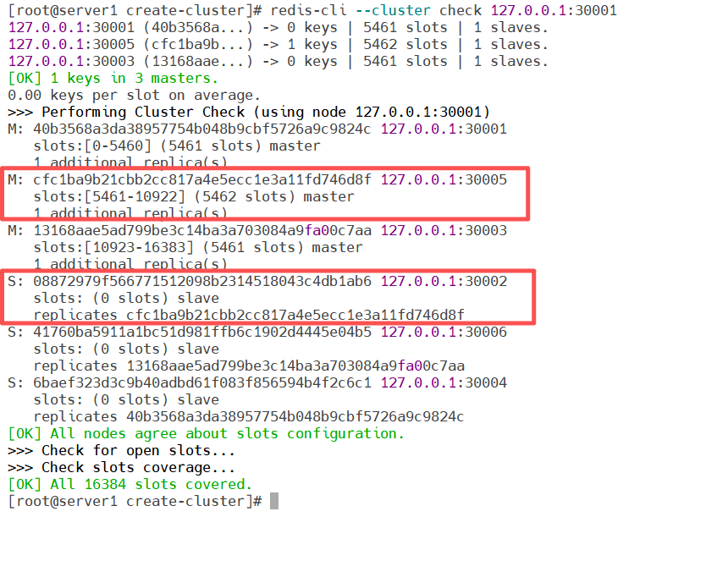
Task: Click '0.00 keys per slot on average.' text
Action: (134, 95)
